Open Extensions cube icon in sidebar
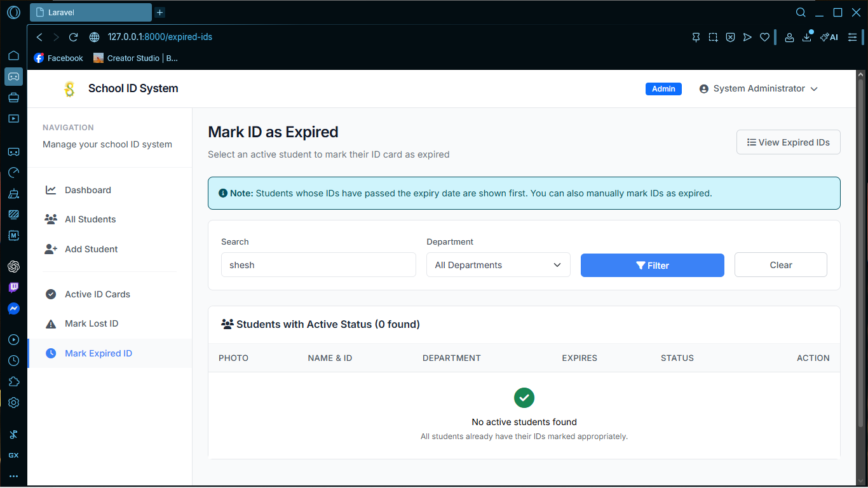The image size is (868, 488). [13, 381]
